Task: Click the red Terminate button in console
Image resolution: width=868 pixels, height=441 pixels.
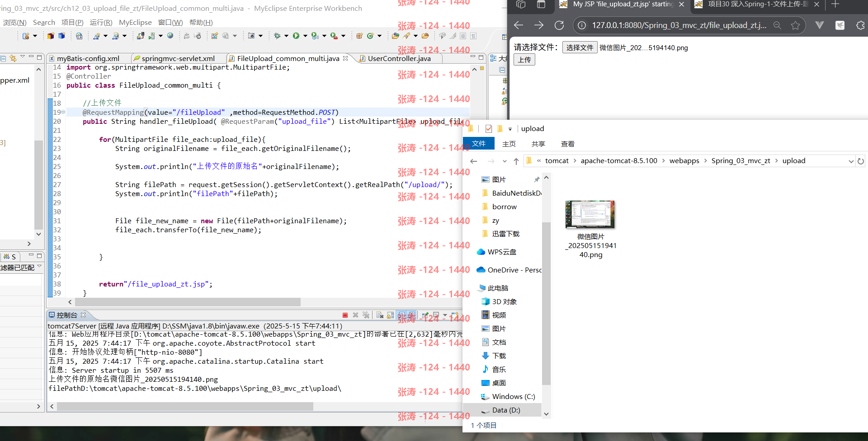Action: click(345, 315)
